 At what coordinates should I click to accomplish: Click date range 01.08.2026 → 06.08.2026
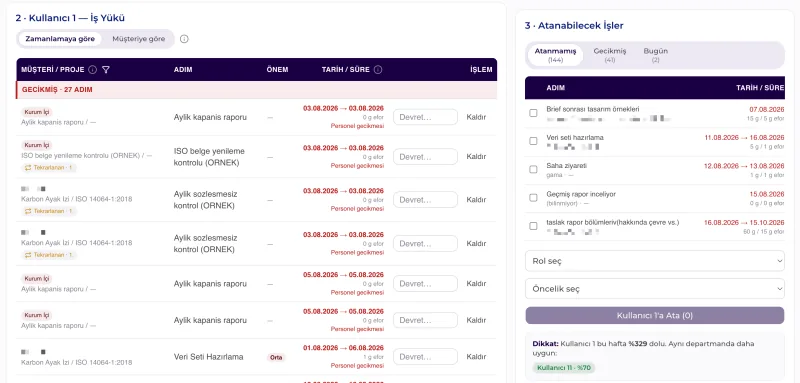click(343, 348)
